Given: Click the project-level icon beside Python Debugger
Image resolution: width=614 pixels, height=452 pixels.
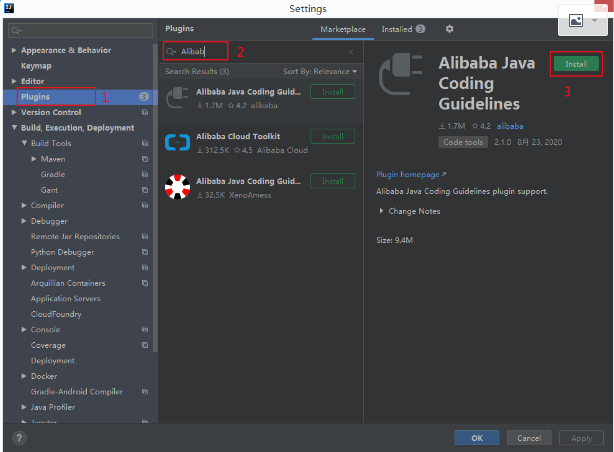Looking at the screenshot, I should [145, 252].
